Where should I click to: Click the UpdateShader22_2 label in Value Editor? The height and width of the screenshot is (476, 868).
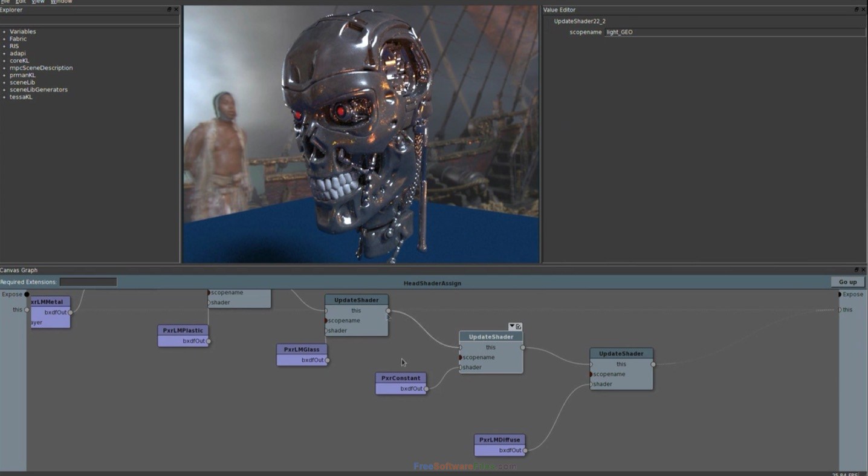click(x=580, y=21)
